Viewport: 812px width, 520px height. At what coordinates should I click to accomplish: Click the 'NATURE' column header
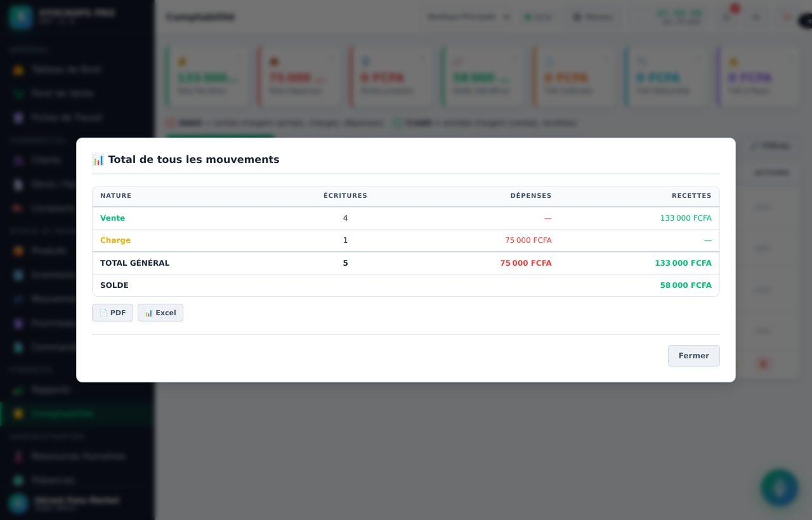(115, 196)
